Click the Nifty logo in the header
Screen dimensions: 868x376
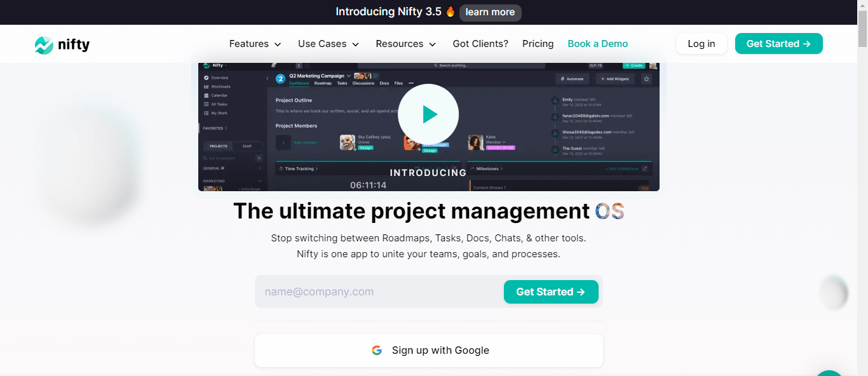(62, 44)
